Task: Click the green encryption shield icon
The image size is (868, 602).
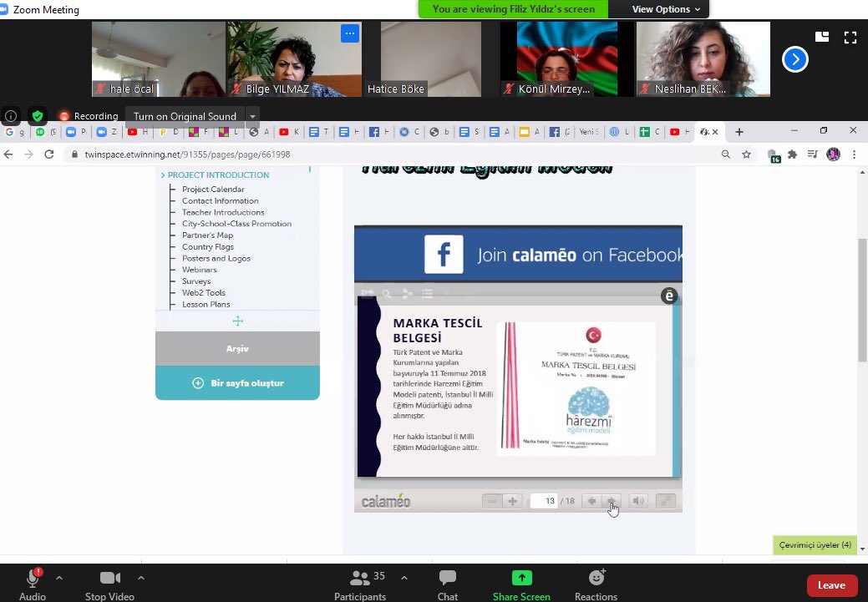Action: coord(38,116)
